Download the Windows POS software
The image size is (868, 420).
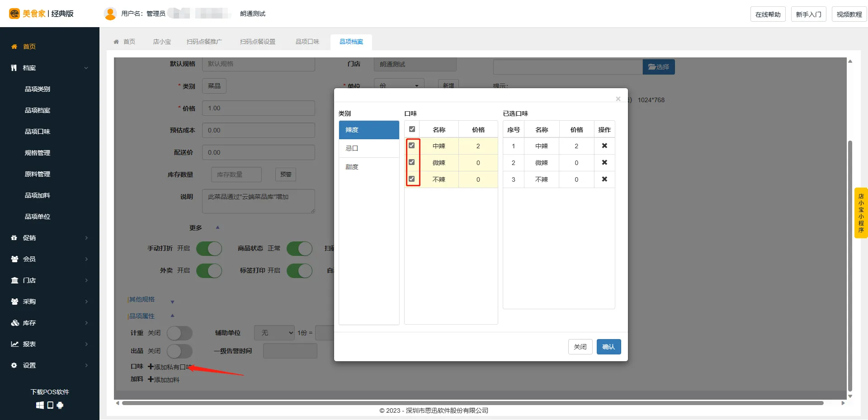40,405
